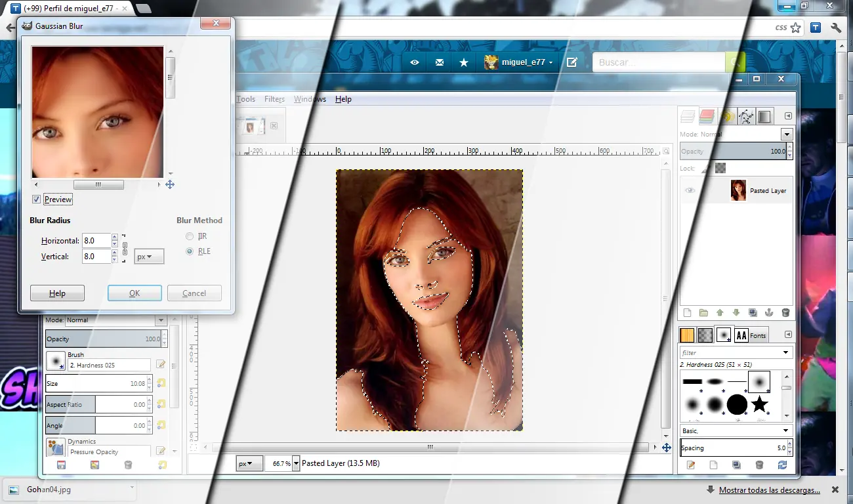Anchor the floating layer using anchor icon
This screenshot has width=853, height=504.
coord(769,313)
